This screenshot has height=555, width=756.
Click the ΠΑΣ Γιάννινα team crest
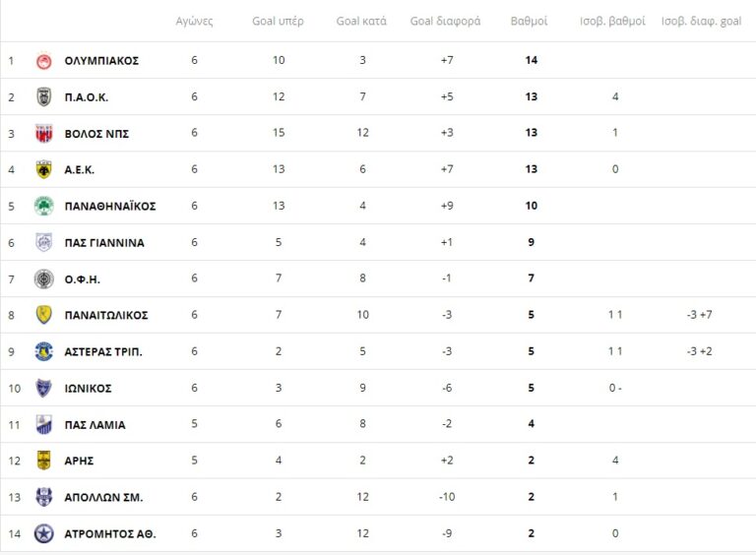[43, 243]
